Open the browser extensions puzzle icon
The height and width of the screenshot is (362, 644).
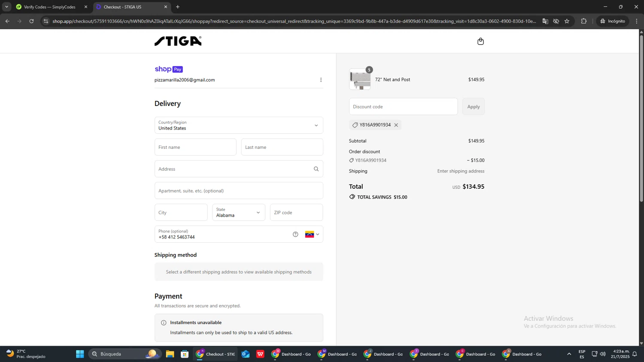pyautogui.click(x=584, y=21)
